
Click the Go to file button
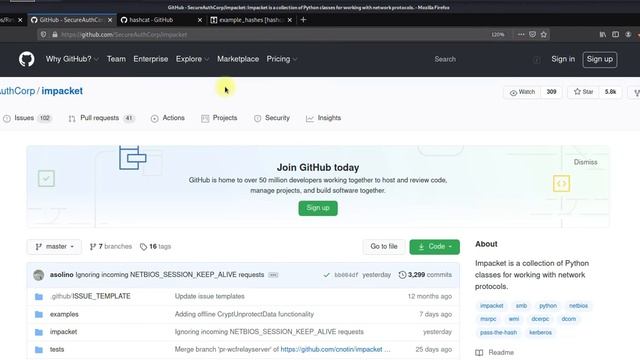384,247
